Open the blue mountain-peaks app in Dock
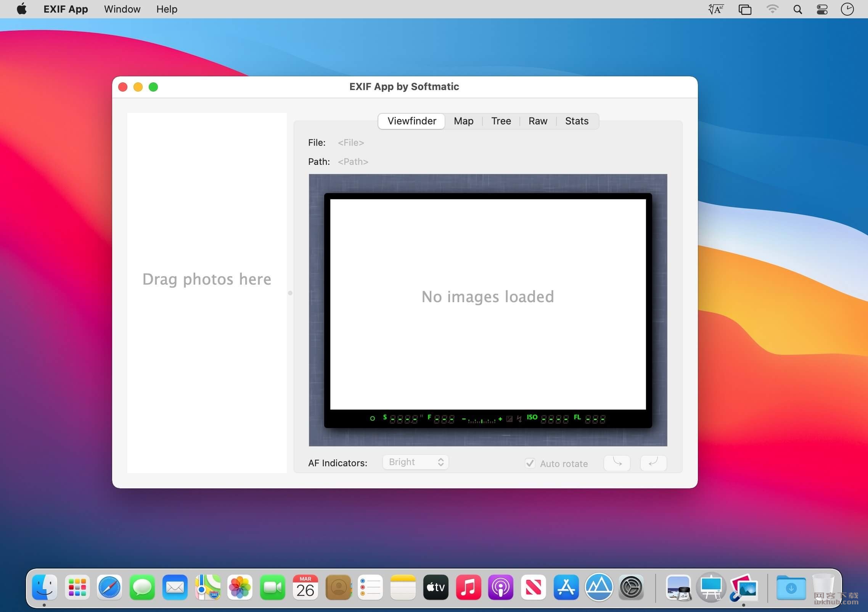This screenshot has height=612, width=868. pyautogui.click(x=599, y=587)
